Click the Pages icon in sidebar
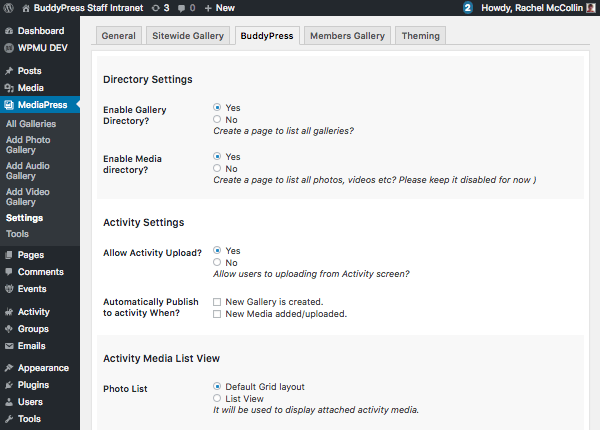 click(9, 255)
